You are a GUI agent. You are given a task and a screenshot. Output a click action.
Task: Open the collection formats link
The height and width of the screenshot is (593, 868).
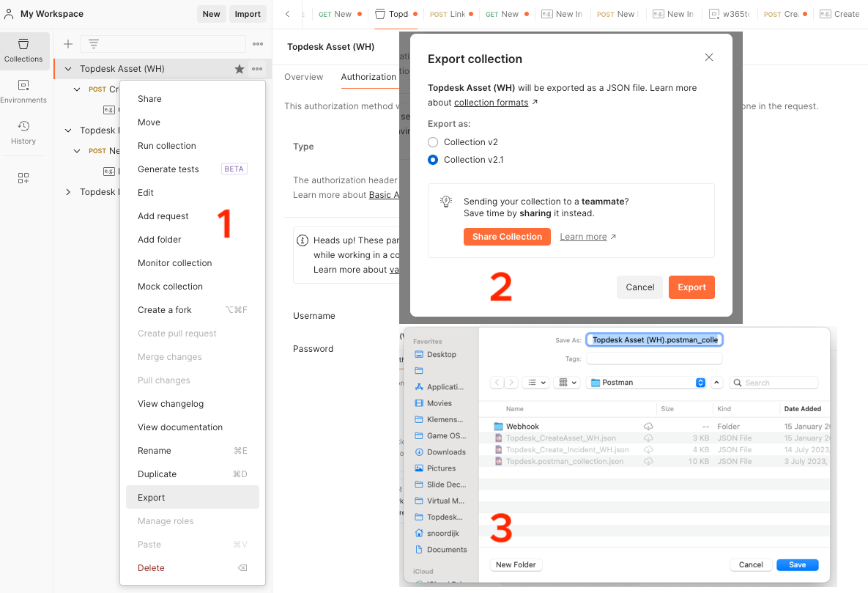click(492, 103)
